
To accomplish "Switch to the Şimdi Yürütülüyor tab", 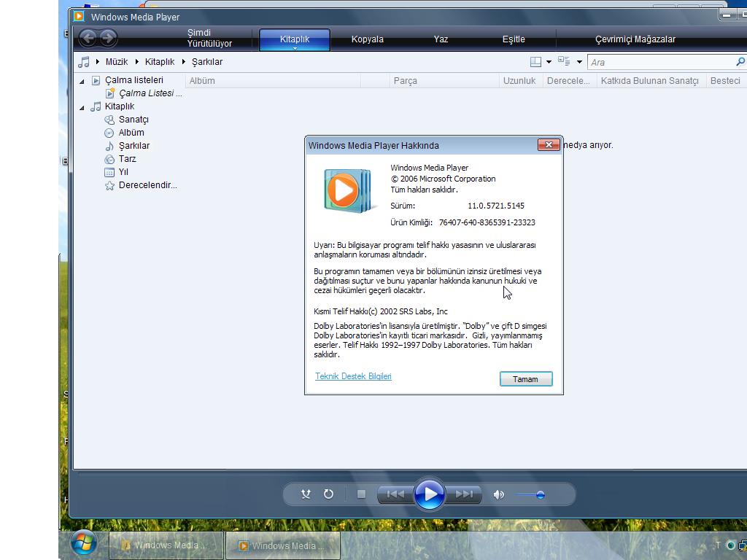I will click(x=209, y=38).
